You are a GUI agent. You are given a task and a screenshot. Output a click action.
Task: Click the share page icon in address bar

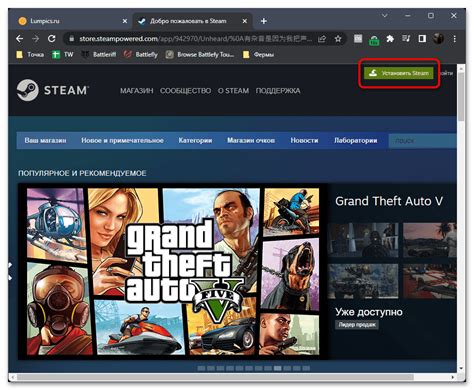pos(322,39)
